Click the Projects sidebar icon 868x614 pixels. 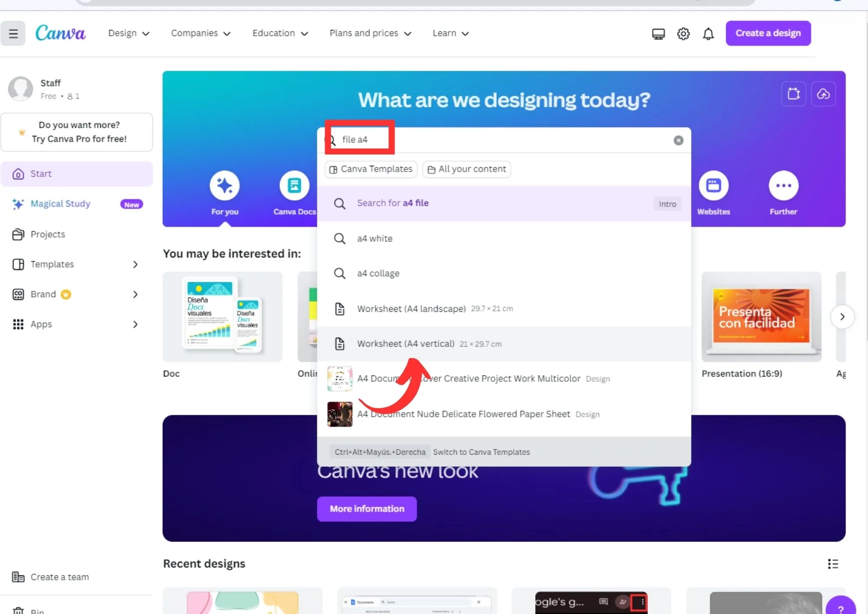pos(17,234)
